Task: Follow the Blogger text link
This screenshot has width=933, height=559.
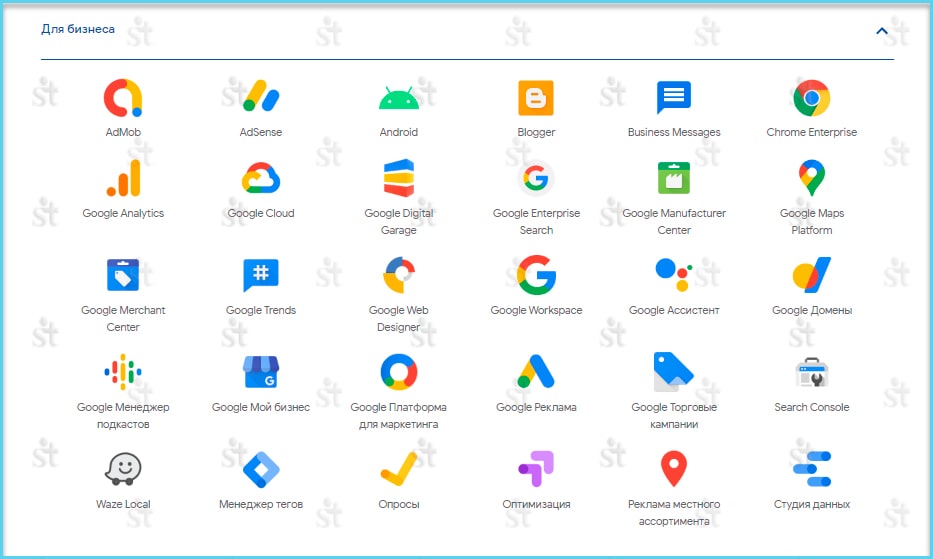Action: [x=536, y=132]
